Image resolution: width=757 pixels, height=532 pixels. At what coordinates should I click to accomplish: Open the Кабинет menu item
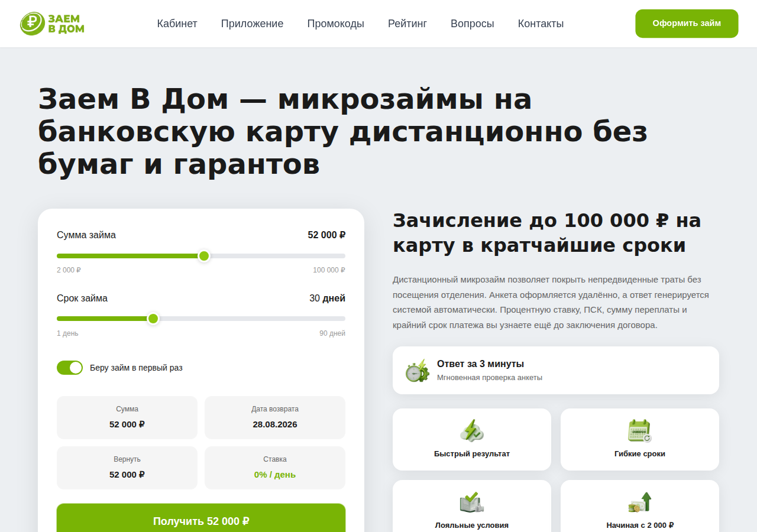click(x=177, y=24)
